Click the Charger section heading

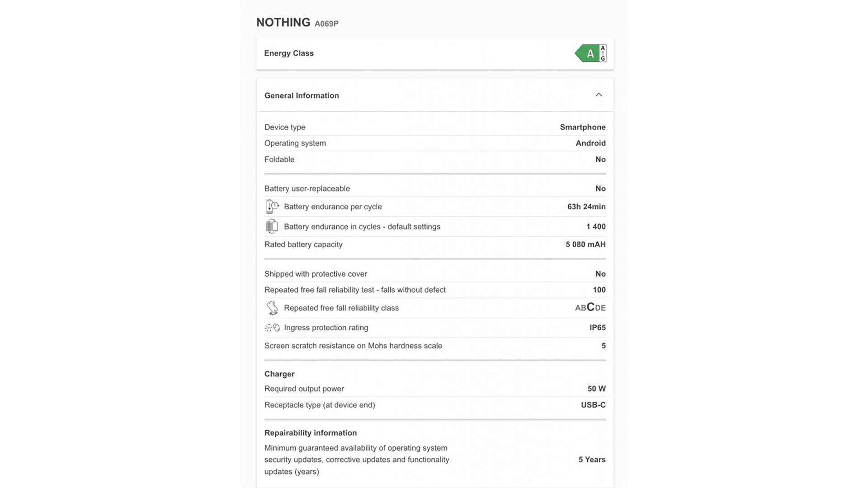coord(279,374)
